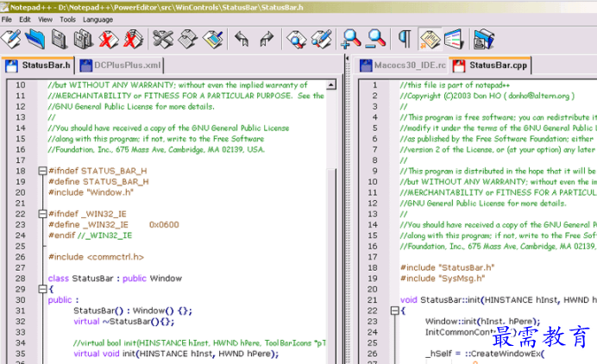Copy the selection with the two-pages icon
The height and width of the screenshot is (364, 597).
point(188,39)
